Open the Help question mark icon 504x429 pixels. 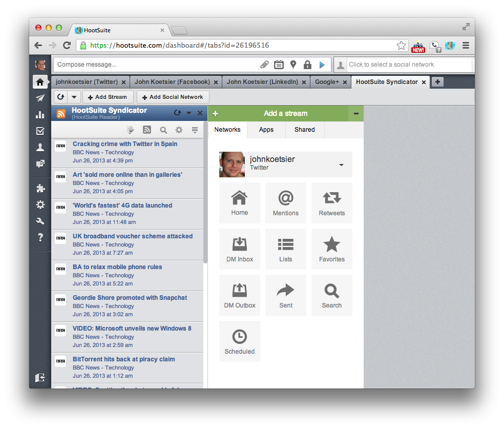pos(40,237)
